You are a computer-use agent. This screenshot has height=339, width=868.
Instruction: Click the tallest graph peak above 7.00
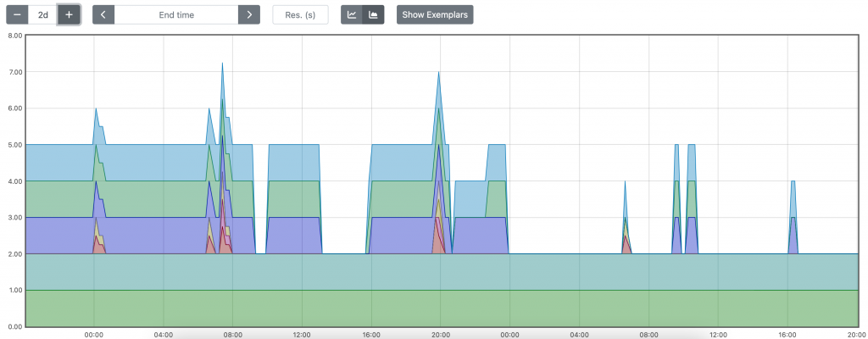pyautogui.click(x=222, y=64)
